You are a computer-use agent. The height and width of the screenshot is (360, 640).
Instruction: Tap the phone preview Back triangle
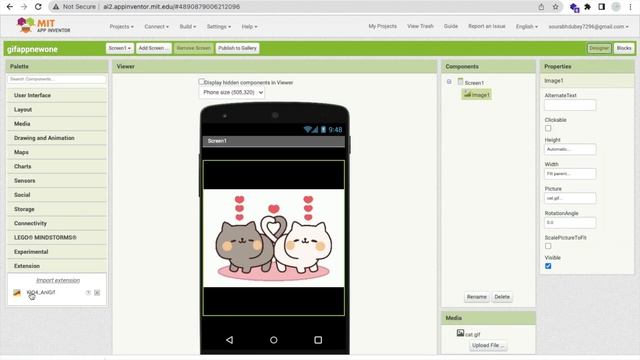pyautogui.click(x=229, y=340)
